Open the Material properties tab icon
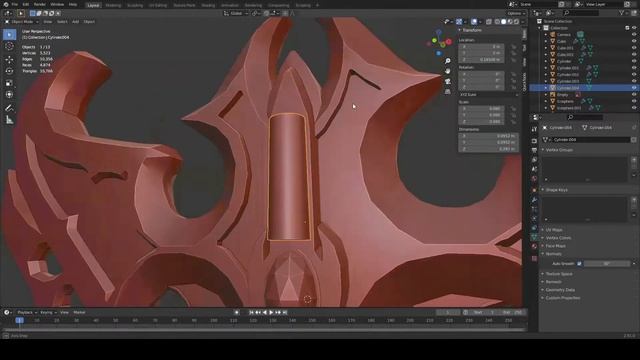The width and height of the screenshot is (640, 360). click(x=534, y=247)
